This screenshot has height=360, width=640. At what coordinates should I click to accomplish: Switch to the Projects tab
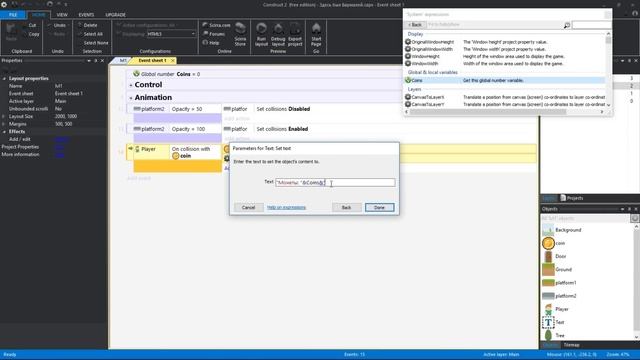click(x=571, y=198)
